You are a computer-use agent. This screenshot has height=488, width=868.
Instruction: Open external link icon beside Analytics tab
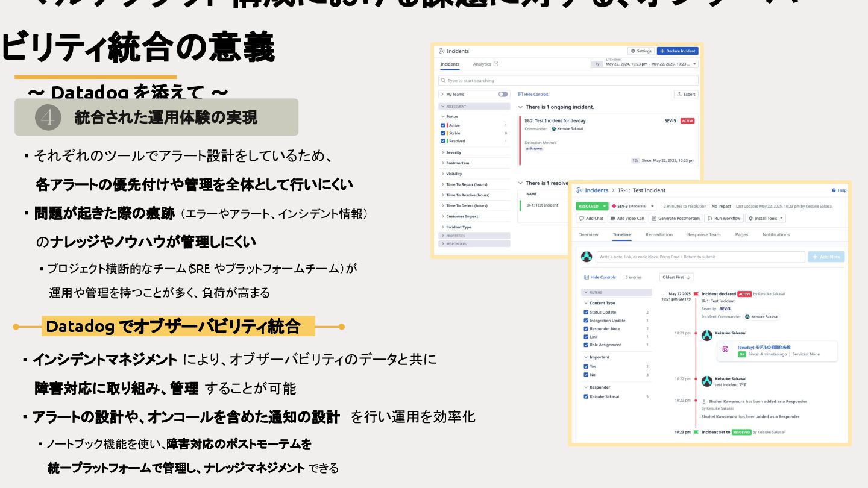[496, 64]
